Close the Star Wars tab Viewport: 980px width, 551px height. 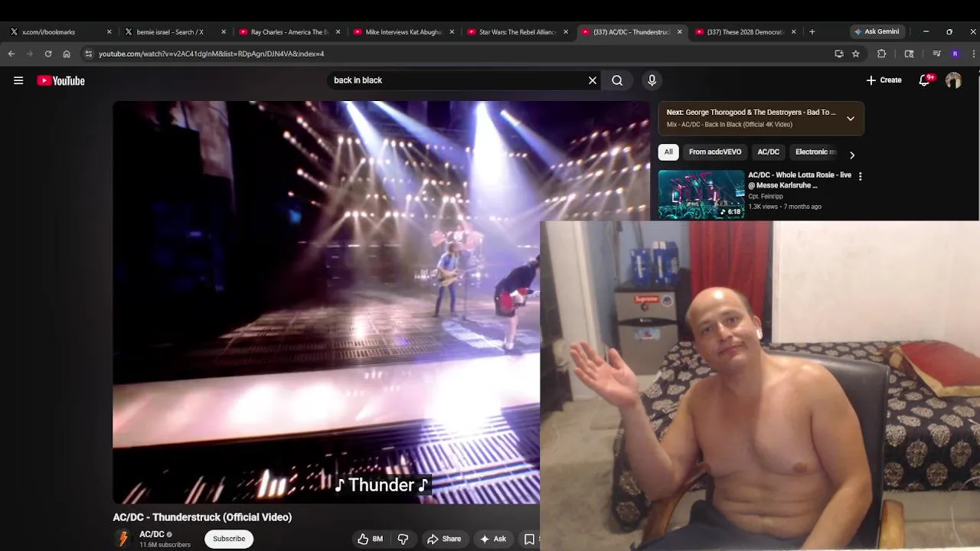coord(566,32)
